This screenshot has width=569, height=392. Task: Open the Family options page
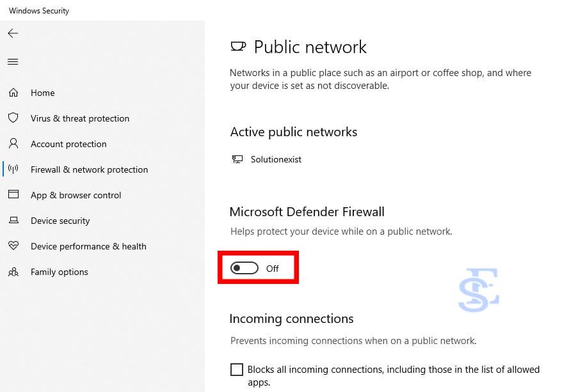point(60,272)
